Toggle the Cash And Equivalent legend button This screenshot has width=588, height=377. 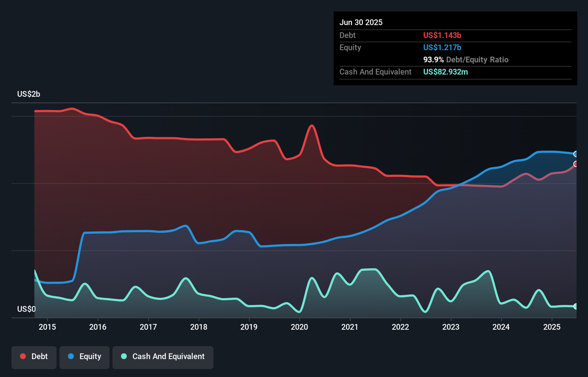tap(163, 357)
